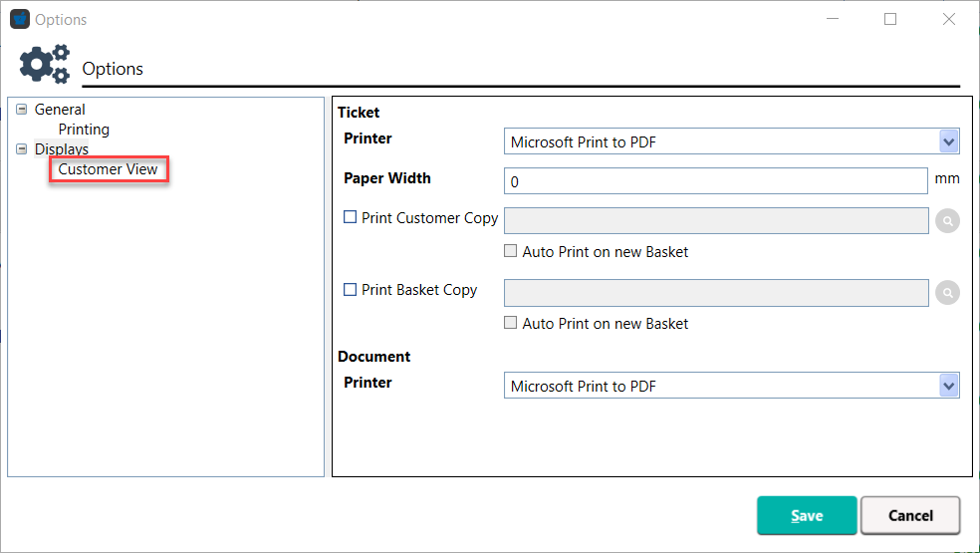Click the Document section heading
This screenshot has width=980, height=553.
click(374, 357)
